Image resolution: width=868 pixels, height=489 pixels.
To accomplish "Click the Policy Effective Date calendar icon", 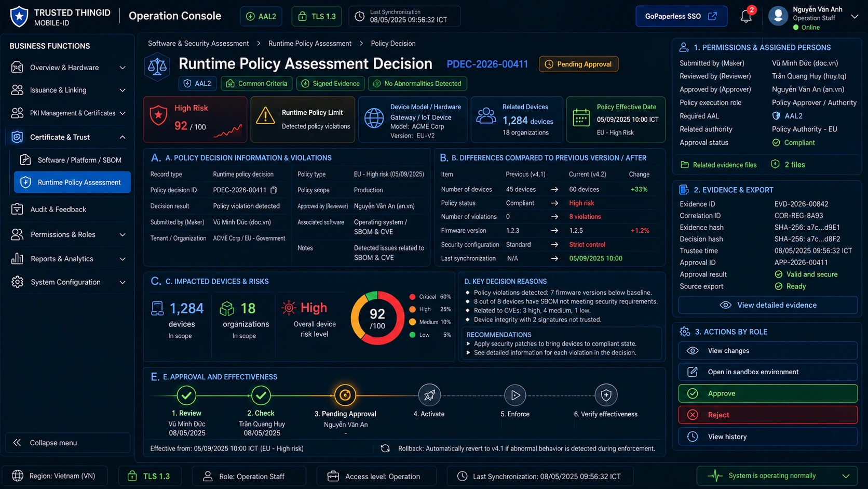I will pyautogui.click(x=581, y=117).
